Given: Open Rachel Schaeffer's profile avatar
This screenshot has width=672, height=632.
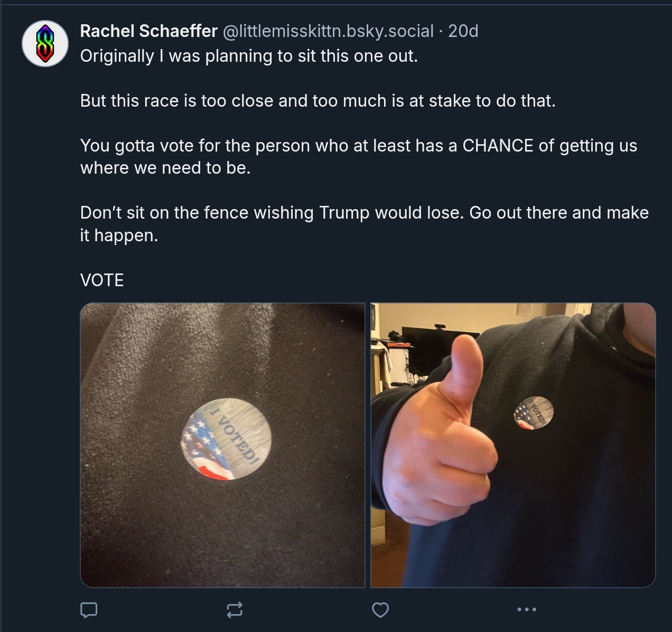Looking at the screenshot, I should tap(45, 44).
